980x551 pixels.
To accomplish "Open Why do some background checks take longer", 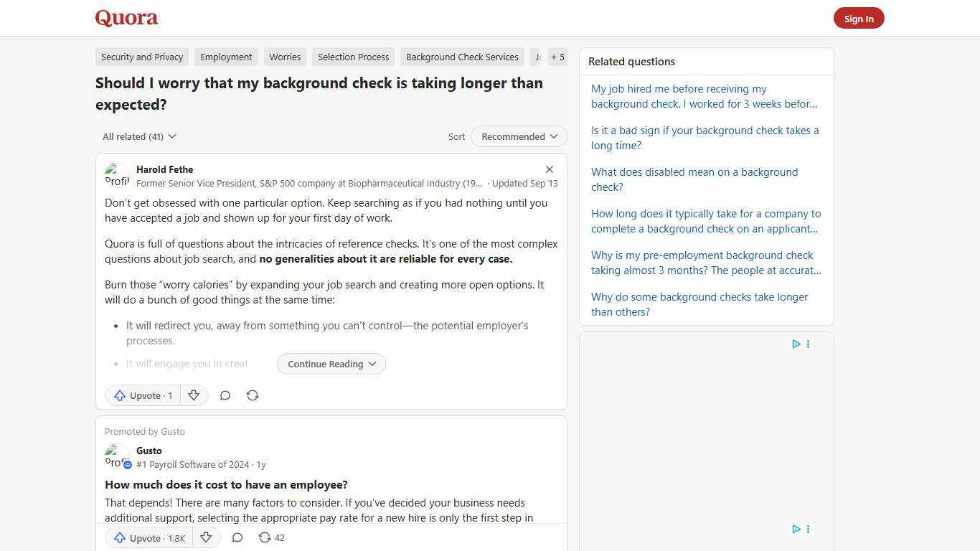I will pyautogui.click(x=699, y=304).
